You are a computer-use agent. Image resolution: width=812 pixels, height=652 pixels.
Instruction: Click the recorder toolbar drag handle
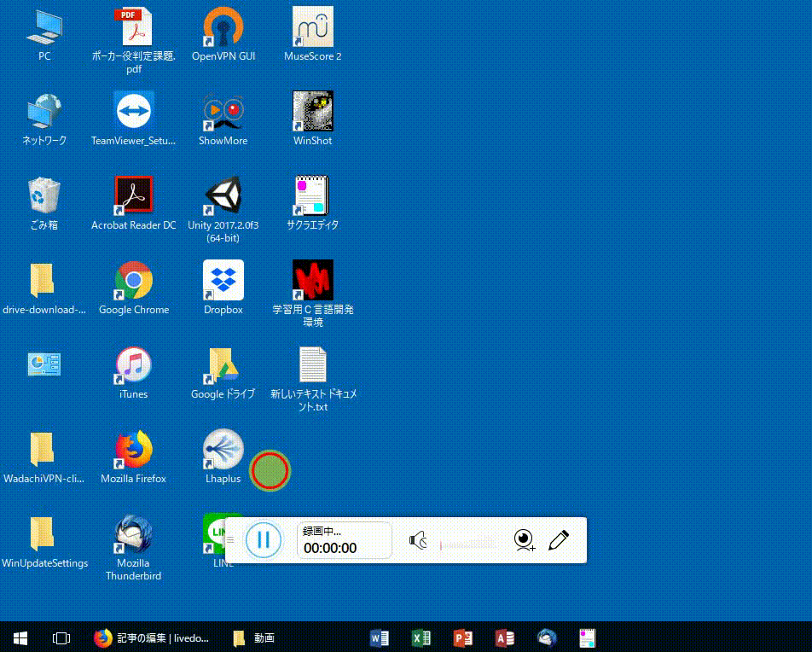point(230,540)
